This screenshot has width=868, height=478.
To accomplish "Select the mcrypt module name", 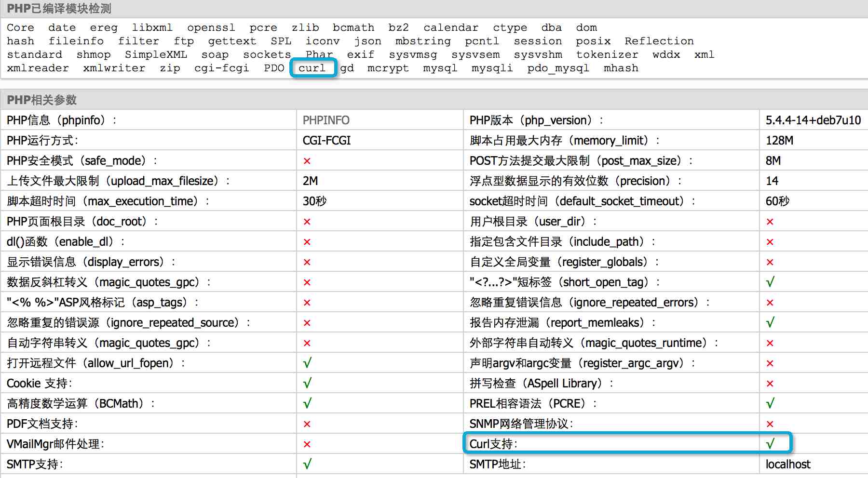I will click(x=388, y=68).
